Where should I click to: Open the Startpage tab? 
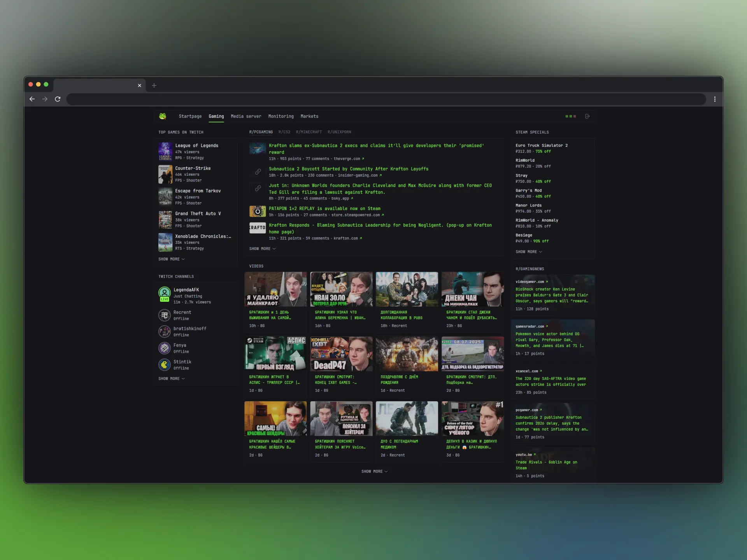pyautogui.click(x=190, y=116)
